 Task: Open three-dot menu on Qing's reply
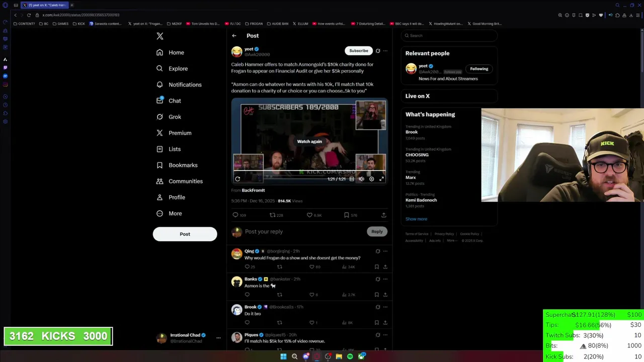coord(385,251)
